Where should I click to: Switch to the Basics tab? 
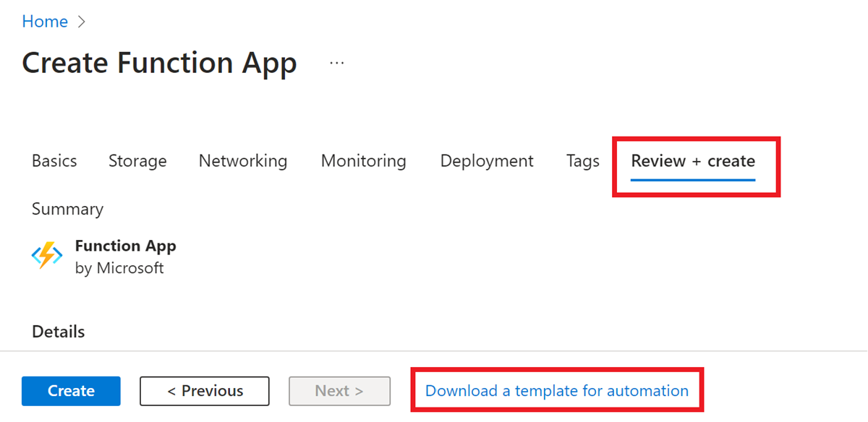coord(54,160)
